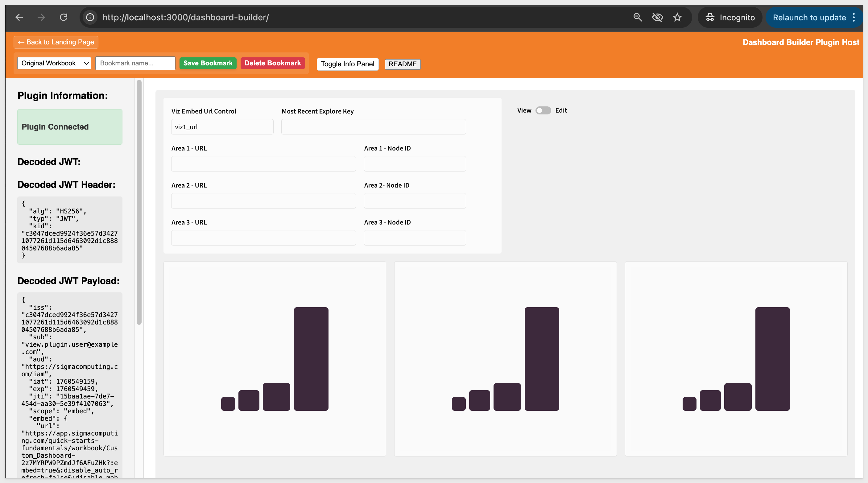Open the Original Workbook dropdown

coord(54,63)
